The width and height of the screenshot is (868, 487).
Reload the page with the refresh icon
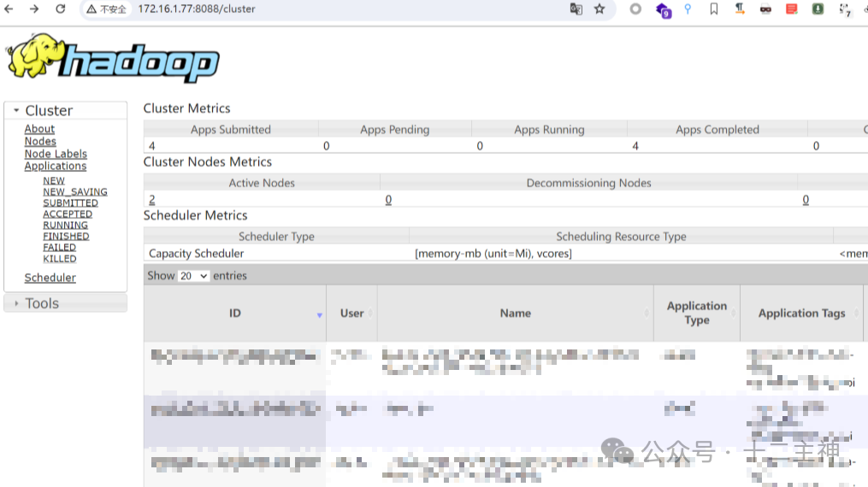(x=60, y=9)
